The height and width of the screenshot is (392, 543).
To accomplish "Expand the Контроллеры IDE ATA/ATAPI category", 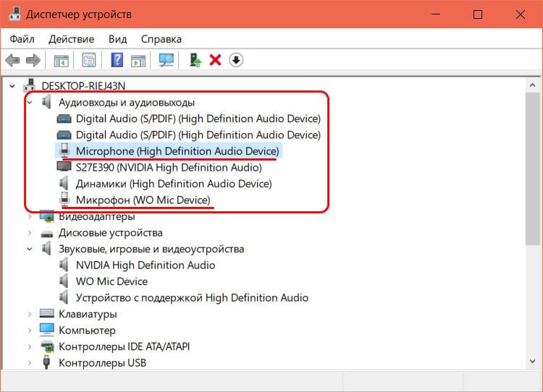I will click(x=30, y=346).
